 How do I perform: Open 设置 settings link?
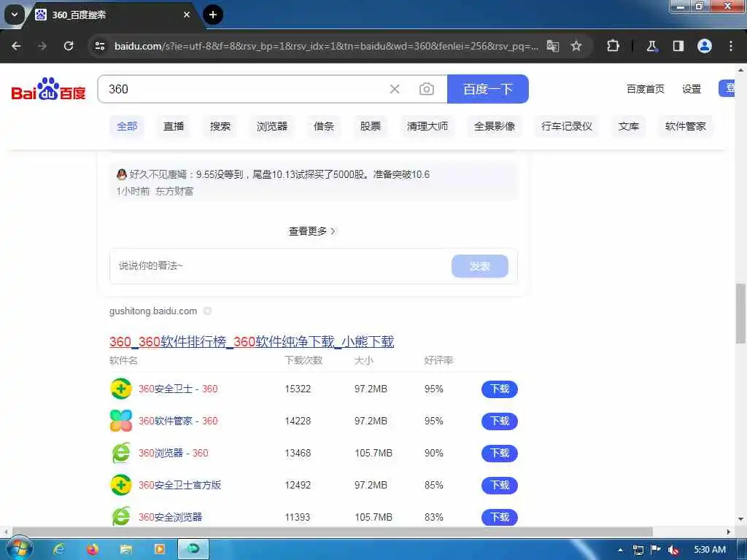coord(692,89)
